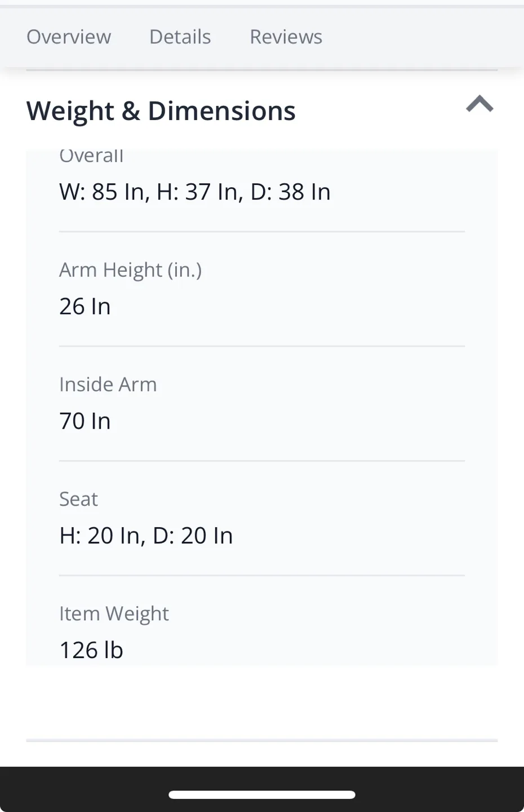The height and width of the screenshot is (812, 524).
Task: Tap the Inside Arm label
Action: (108, 385)
